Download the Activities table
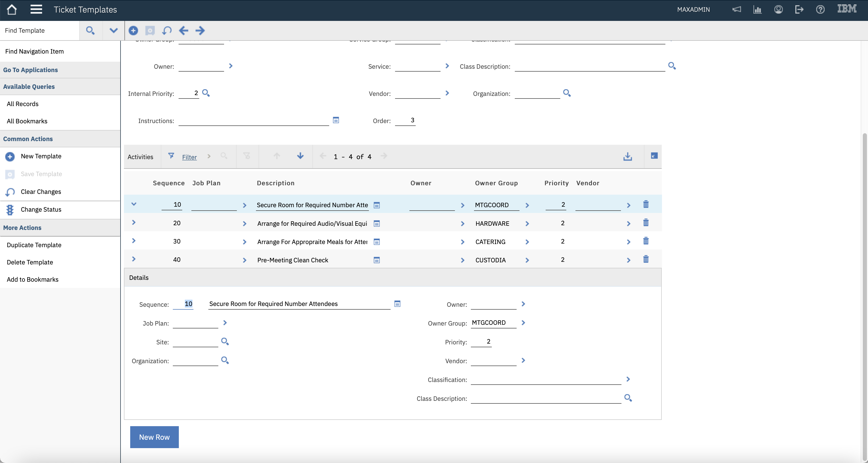The image size is (868, 463). tap(627, 157)
